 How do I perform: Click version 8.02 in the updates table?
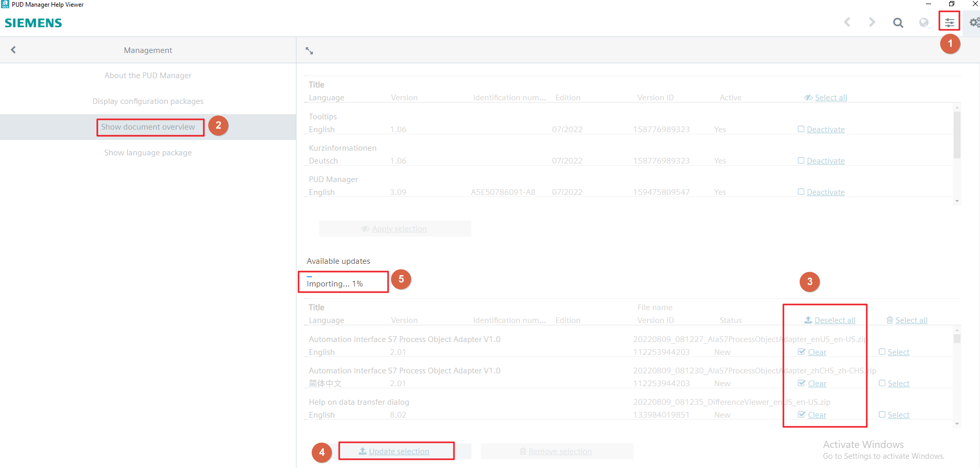(398, 415)
